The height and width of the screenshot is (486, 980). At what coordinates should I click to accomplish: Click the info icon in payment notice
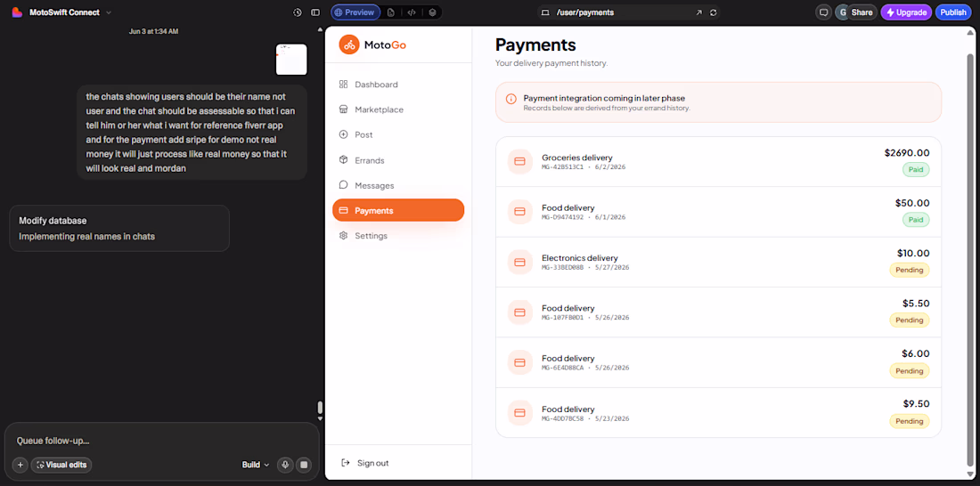[511, 99]
